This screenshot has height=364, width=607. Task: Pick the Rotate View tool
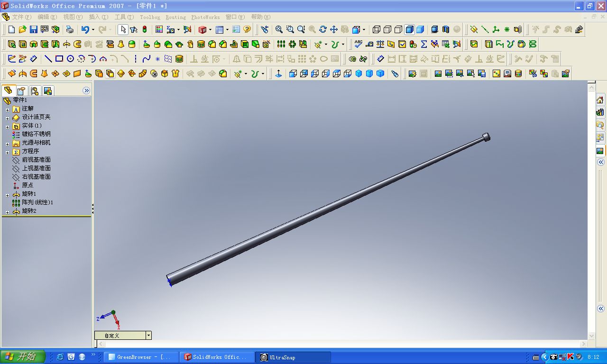[x=323, y=29]
